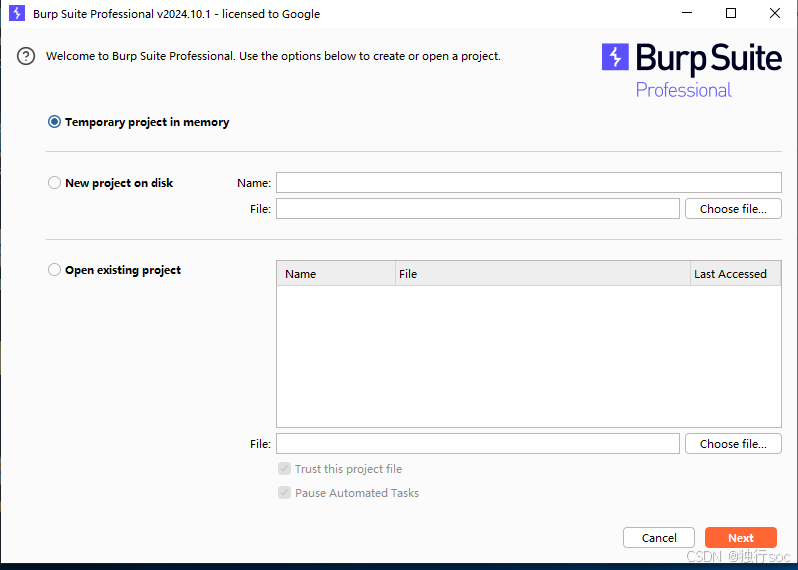
Task: Sort by Last Accessed column header
Action: point(735,274)
